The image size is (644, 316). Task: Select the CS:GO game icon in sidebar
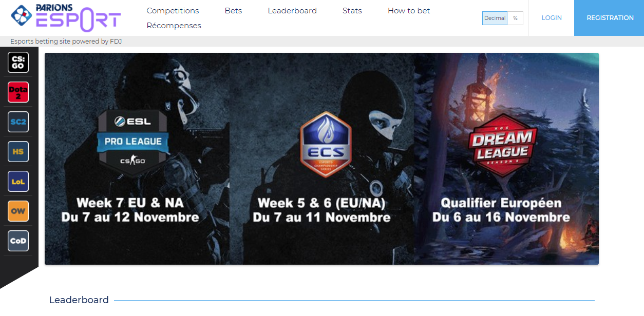click(18, 63)
